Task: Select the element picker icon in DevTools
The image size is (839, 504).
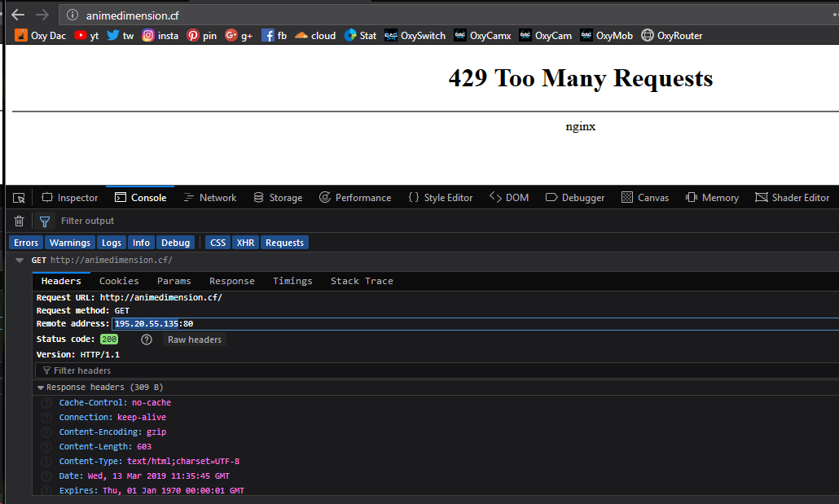Action: click(x=18, y=197)
